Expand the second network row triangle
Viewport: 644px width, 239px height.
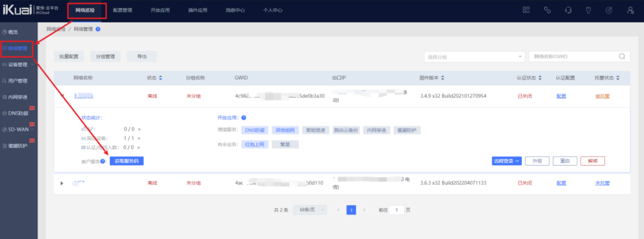pos(62,183)
